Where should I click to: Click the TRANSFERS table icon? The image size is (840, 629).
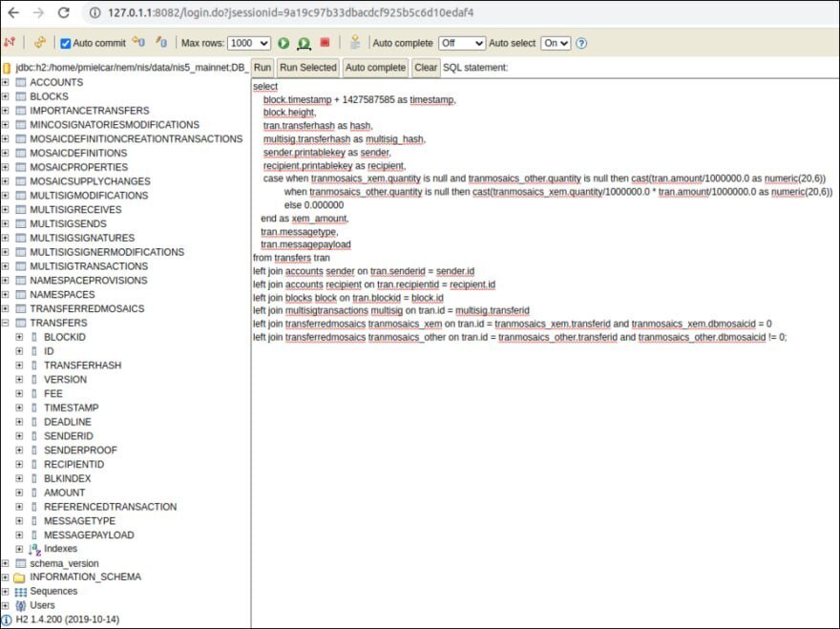point(21,323)
